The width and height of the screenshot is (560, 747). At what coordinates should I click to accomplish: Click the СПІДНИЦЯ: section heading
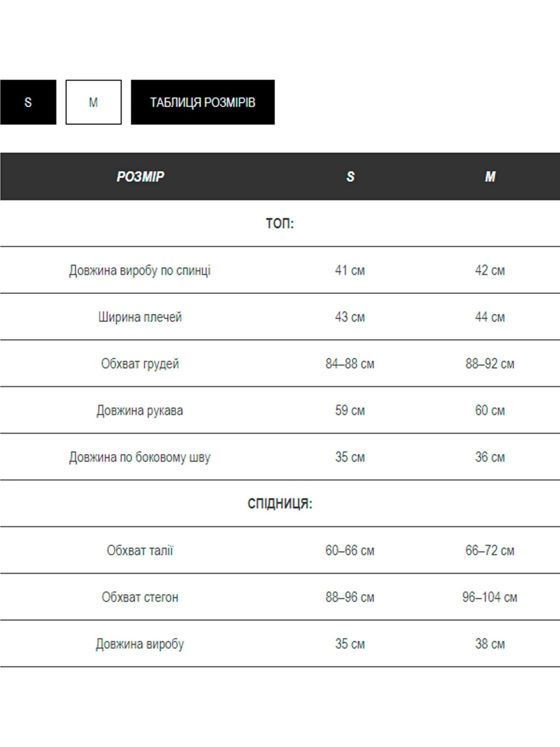tap(280, 504)
